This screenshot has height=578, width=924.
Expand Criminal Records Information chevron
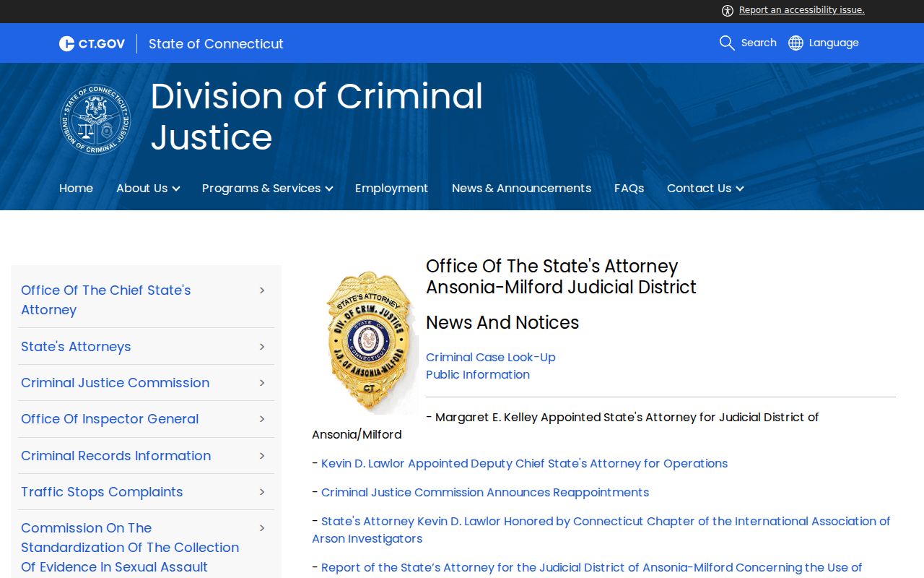tap(262, 455)
